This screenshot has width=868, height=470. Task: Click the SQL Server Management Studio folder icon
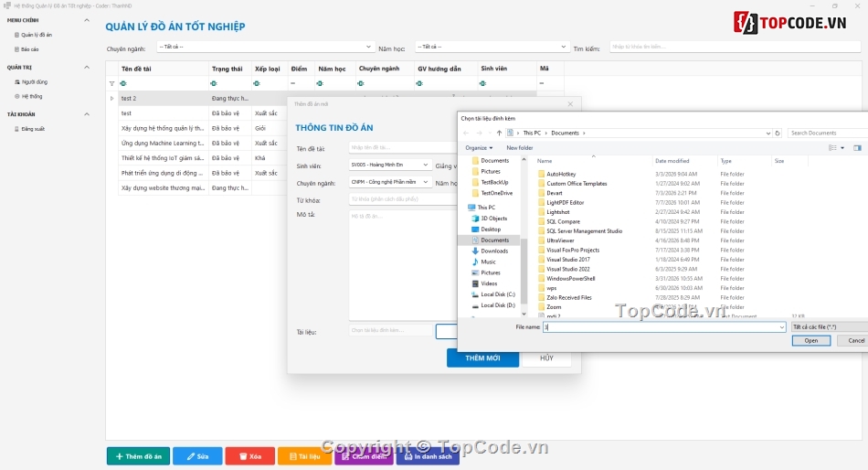click(x=542, y=231)
